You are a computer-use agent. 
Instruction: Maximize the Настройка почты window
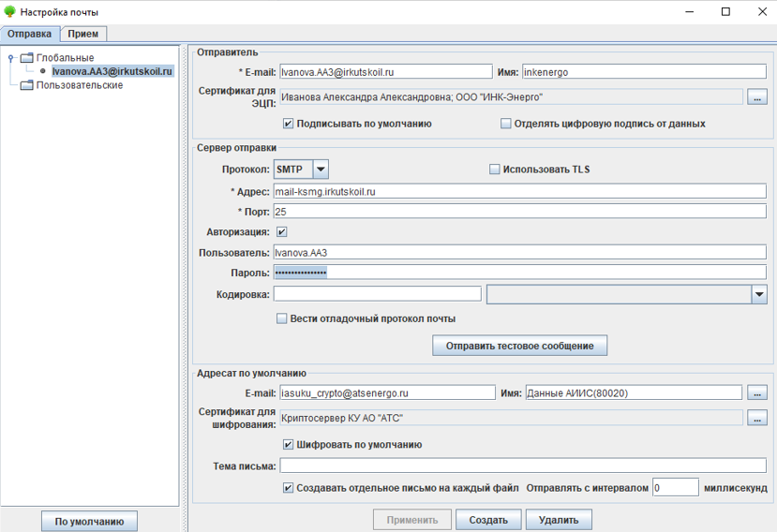click(725, 11)
